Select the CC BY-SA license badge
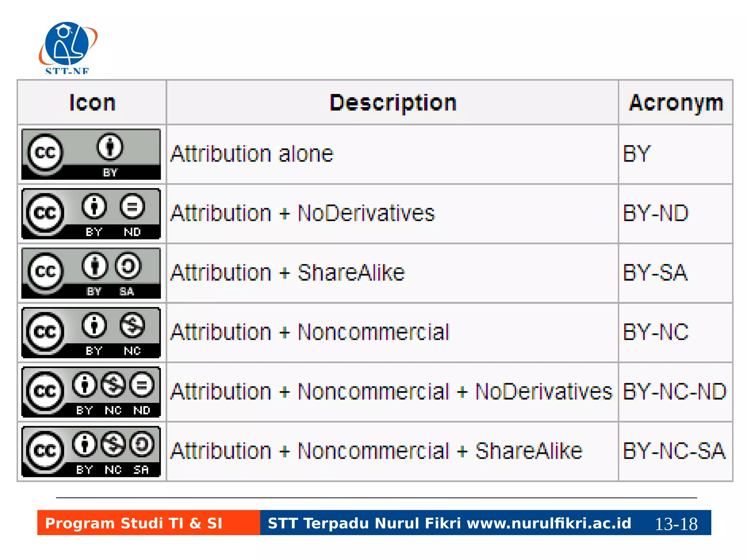 pos(91,273)
